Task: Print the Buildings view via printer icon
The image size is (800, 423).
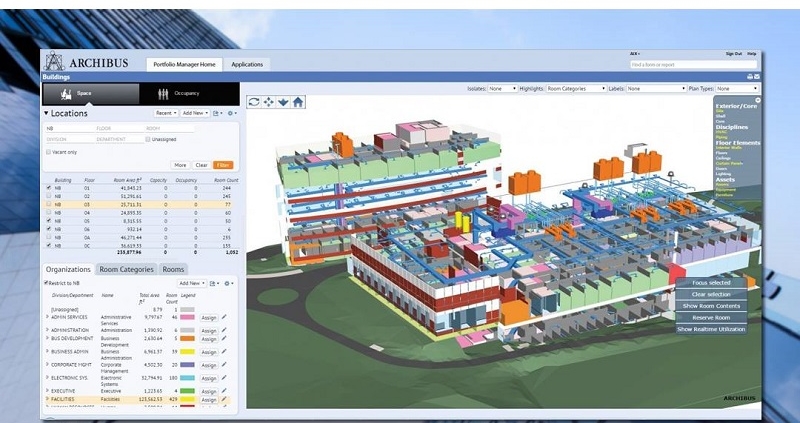Action: (x=749, y=77)
